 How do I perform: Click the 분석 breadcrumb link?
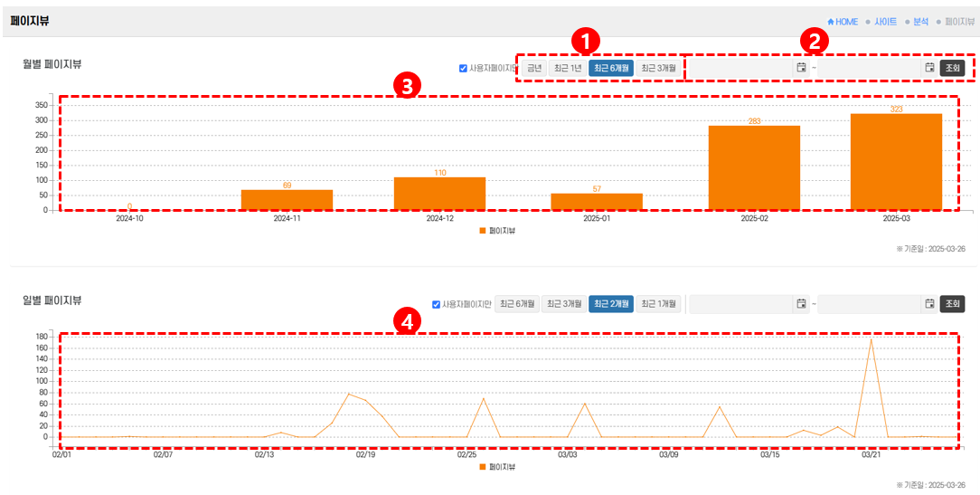coord(920,22)
